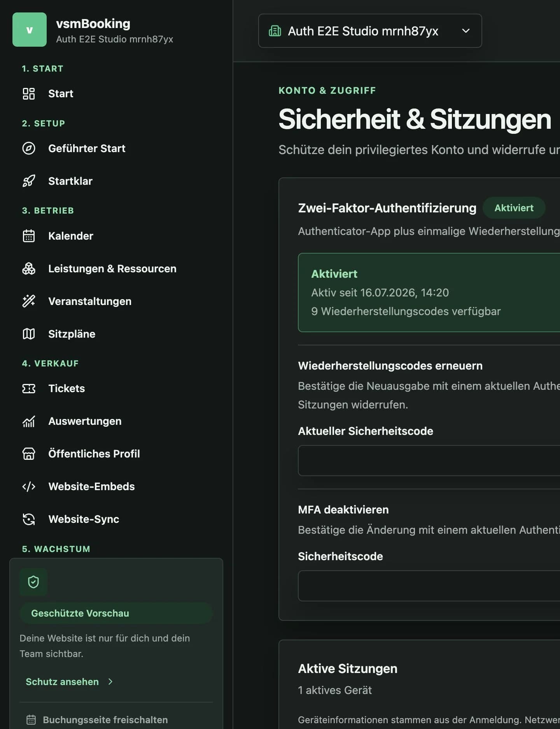This screenshot has width=560, height=729.
Task: Focus the Sicherheitscode field under MFA deaktivieren
Action: point(429,586)
